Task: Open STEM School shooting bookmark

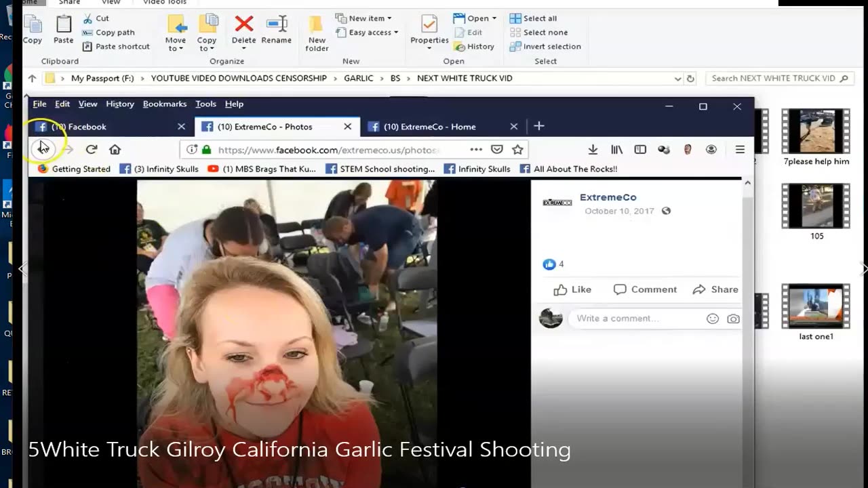Action: pyautogui.click(x=380, y=169)
